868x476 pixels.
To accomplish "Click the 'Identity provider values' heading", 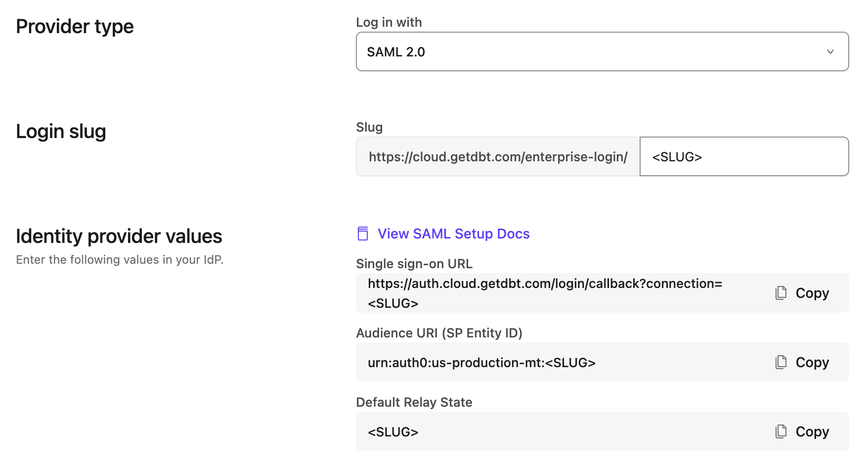I will pos(119,237).
